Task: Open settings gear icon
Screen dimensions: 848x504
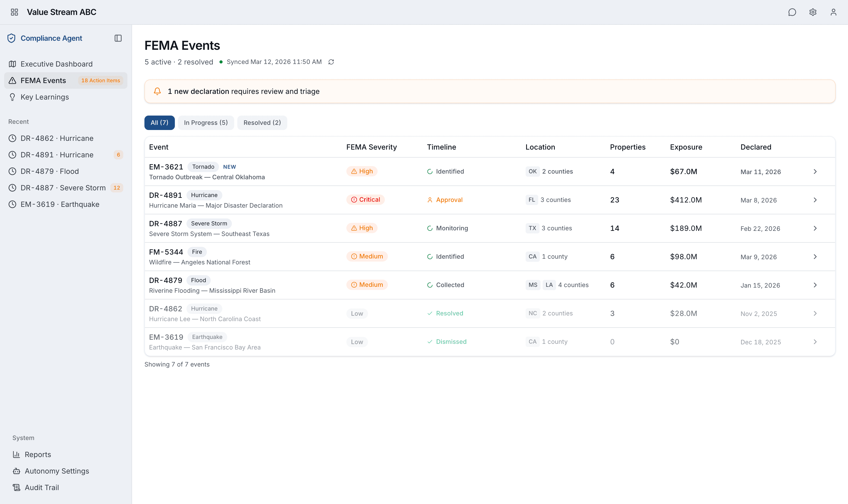Action: click(x=813, y=12)
